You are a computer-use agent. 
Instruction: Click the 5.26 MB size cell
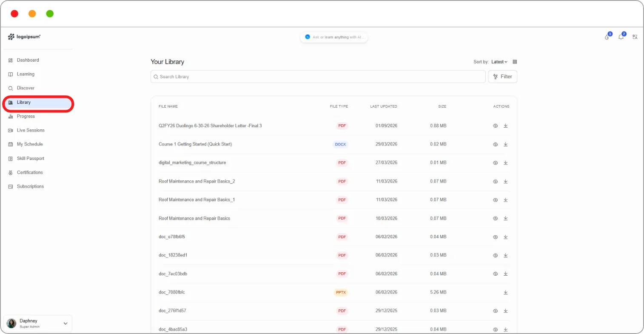point(438,292)
